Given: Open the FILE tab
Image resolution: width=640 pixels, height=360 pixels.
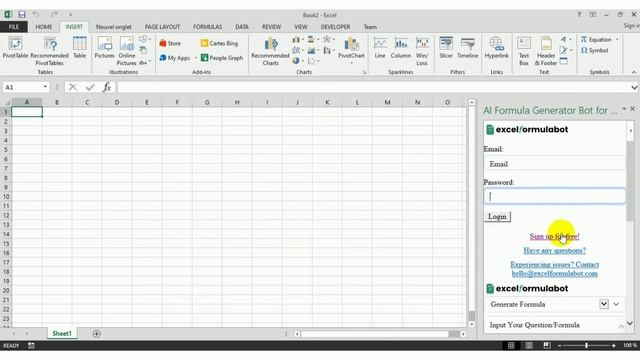Looking at the screenshot, I should [x=14, y=27].
